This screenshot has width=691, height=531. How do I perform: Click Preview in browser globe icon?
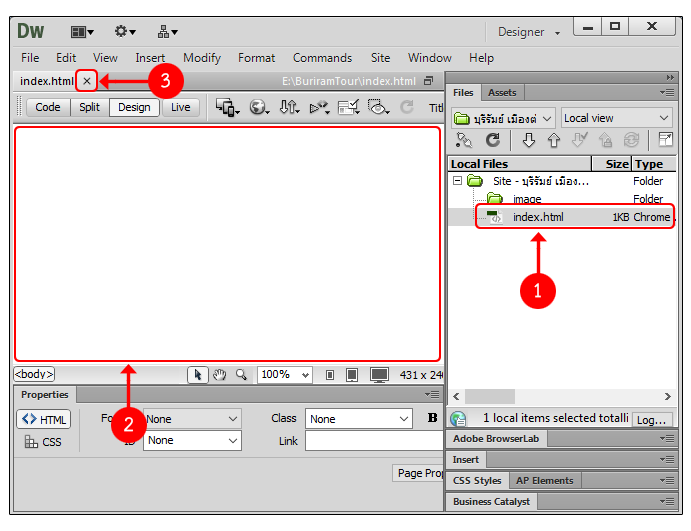258,108
